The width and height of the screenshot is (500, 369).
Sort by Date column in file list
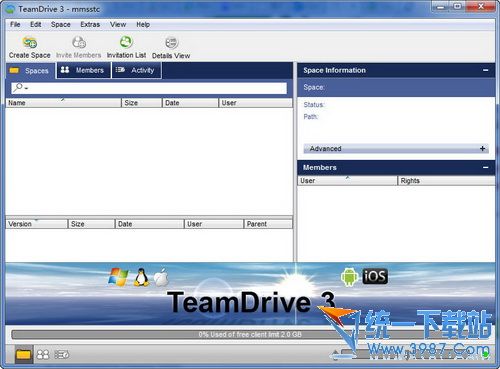coord(190,103)
